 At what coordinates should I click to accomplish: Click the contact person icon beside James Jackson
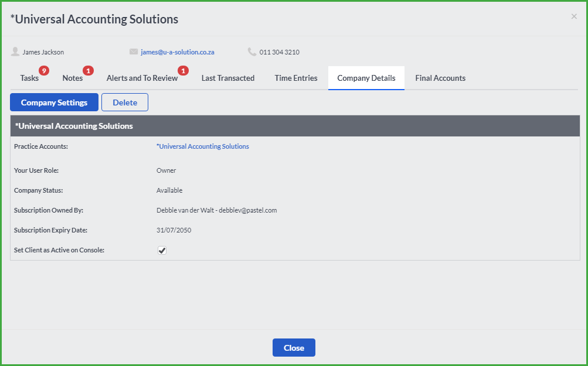15,52
